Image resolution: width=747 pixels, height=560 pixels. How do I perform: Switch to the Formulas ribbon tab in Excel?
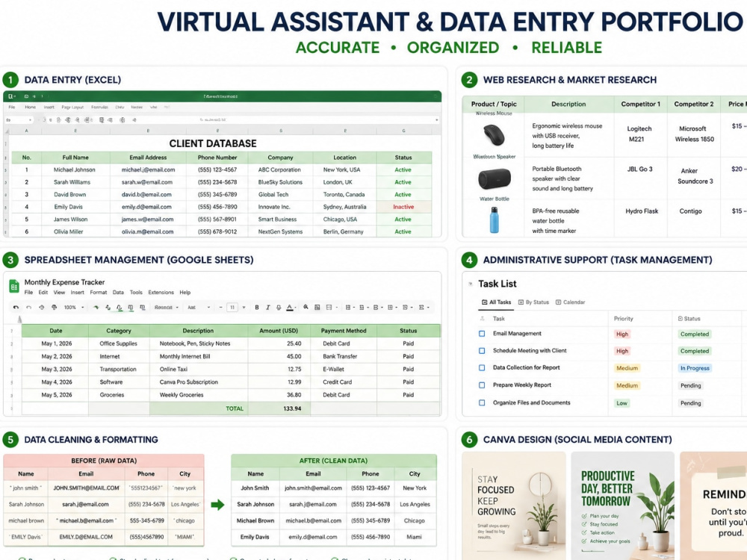pyautogui.click(x=99, y=107)
